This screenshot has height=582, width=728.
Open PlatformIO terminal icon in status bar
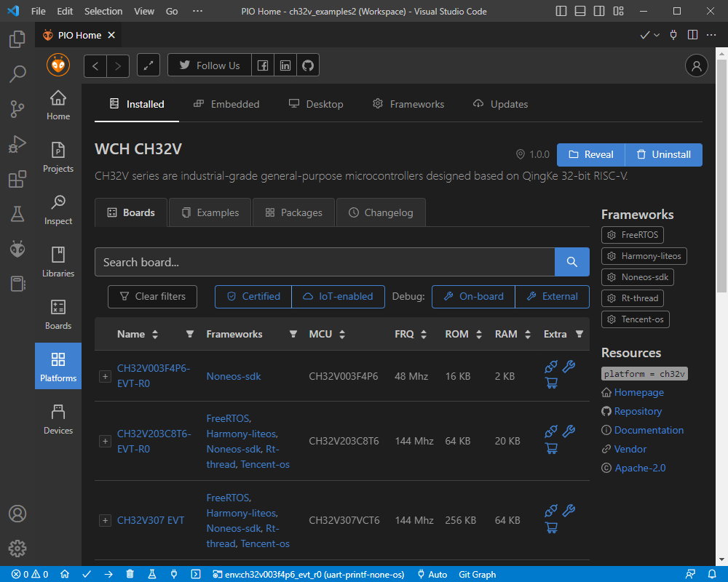[196, 574]
